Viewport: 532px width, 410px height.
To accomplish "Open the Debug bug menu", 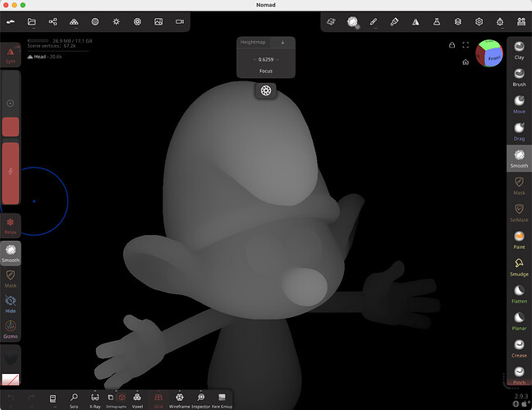I will pos(500,21).
